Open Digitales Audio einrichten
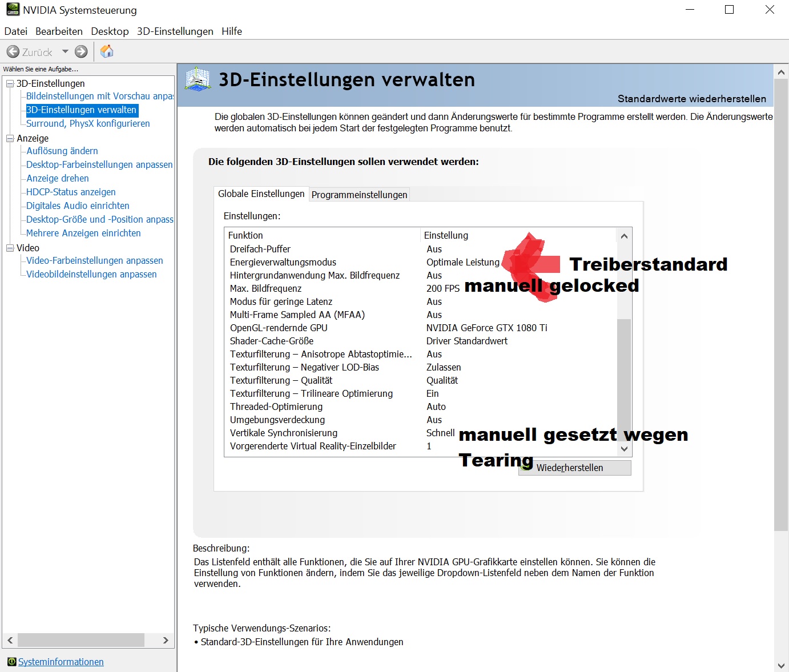The height and width of the screenshot is (672, 789). [x=78, y=206]
